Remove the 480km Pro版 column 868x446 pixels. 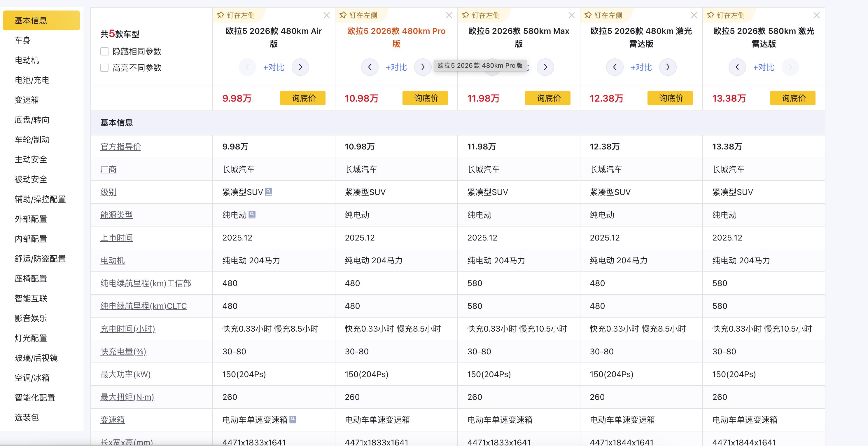[449, 15]
